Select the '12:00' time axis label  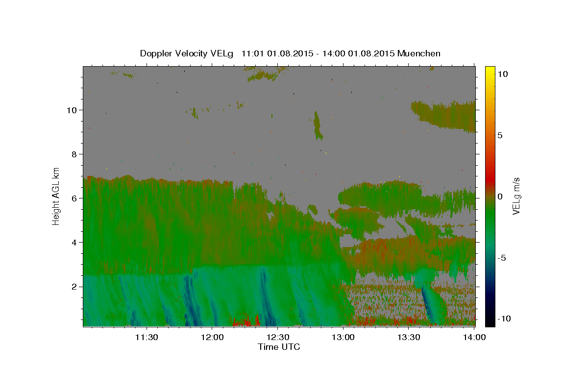pos(212,337)
